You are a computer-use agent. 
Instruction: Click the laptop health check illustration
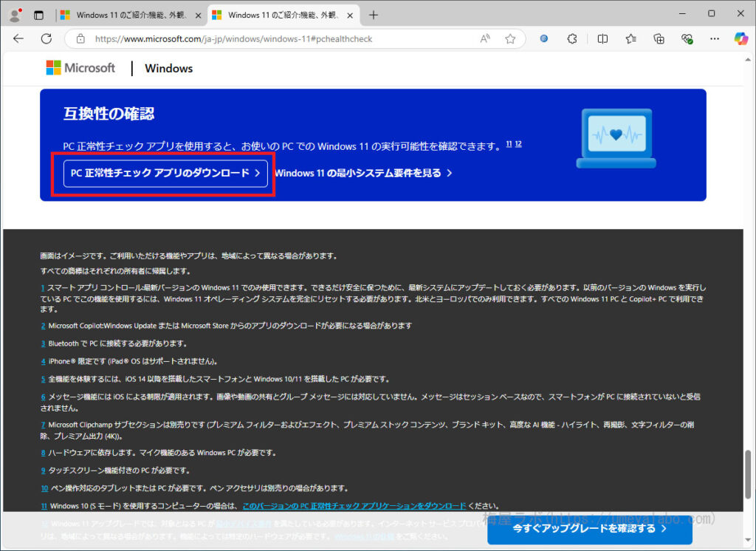616,138
